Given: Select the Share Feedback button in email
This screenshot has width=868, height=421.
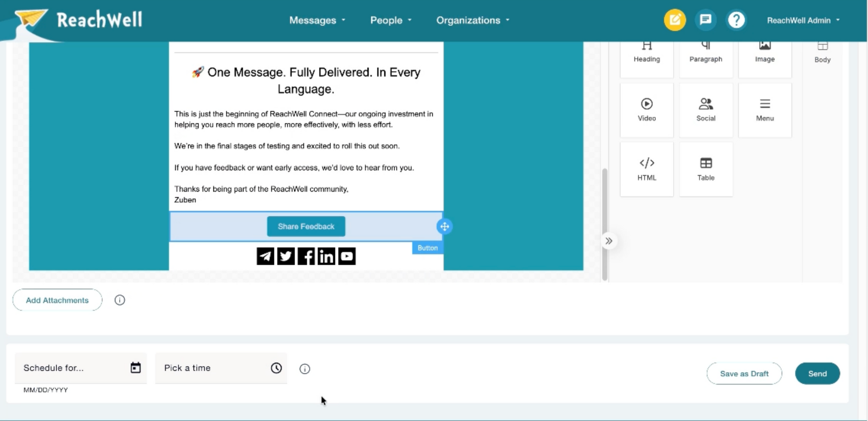Looking at the screenshot, I should (x=306, y=226).
